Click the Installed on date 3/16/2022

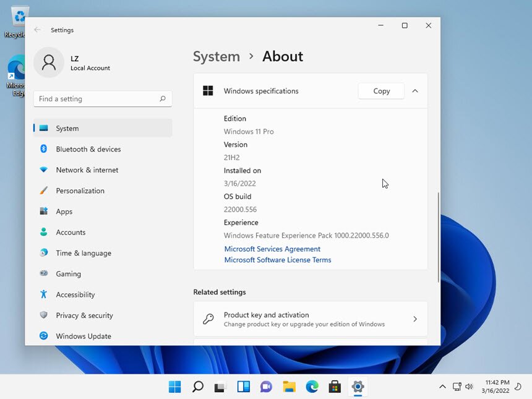pos(240,184)
